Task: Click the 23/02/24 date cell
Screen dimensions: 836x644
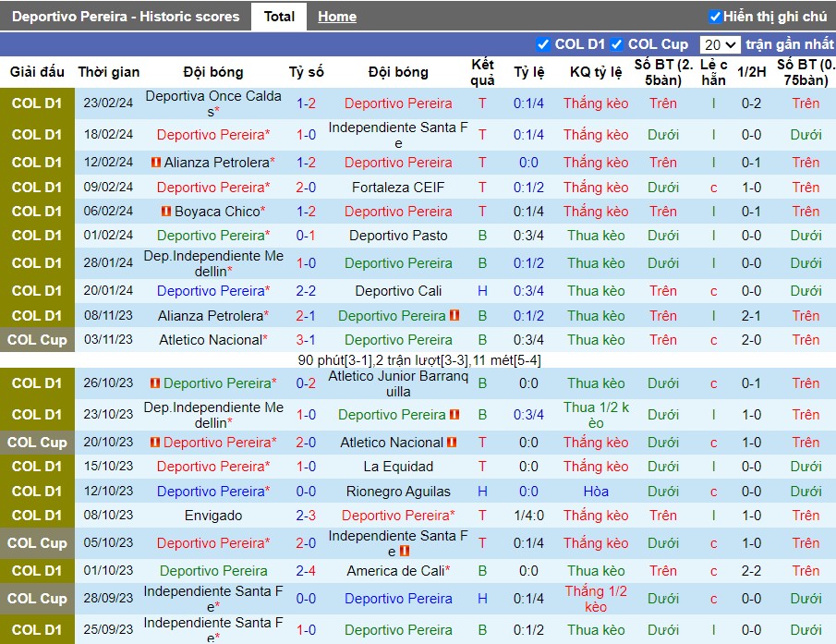Action: [x=108, y=103]
